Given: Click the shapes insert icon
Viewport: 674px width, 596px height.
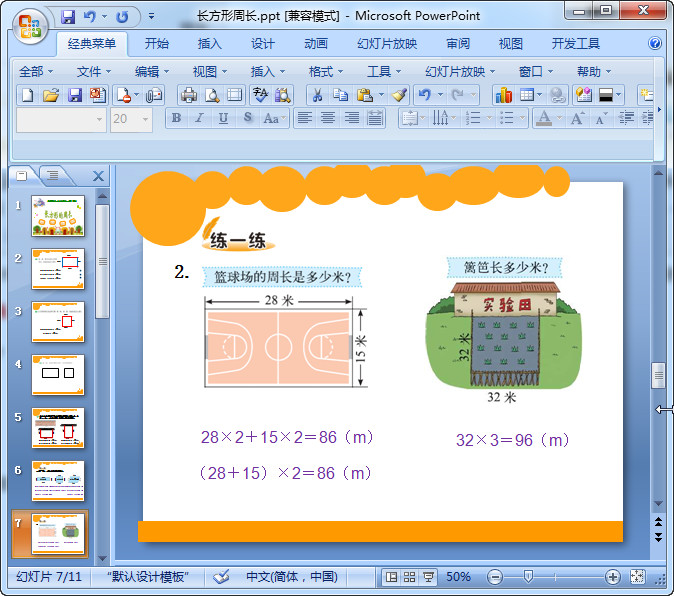Looking at the screenshot, I should tap(584, 95).
